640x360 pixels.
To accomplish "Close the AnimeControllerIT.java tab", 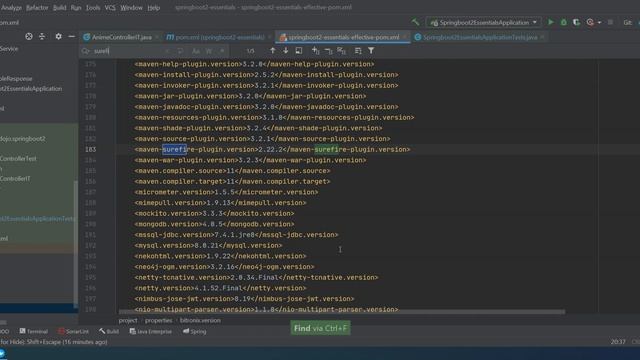I will (158, 37).
